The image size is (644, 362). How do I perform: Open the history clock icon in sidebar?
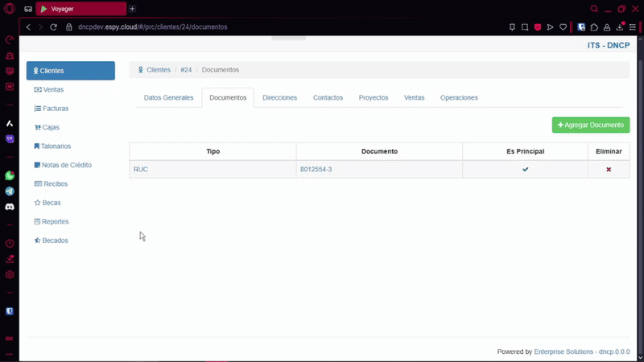10,243
